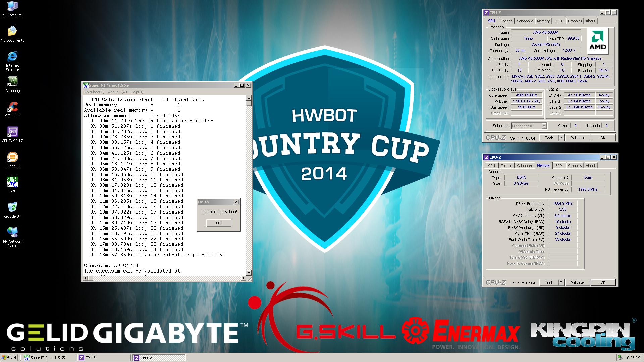Select Mainboard tab in bottom CPU-Z window
The image size is (644, 362).
pos(525,166)
